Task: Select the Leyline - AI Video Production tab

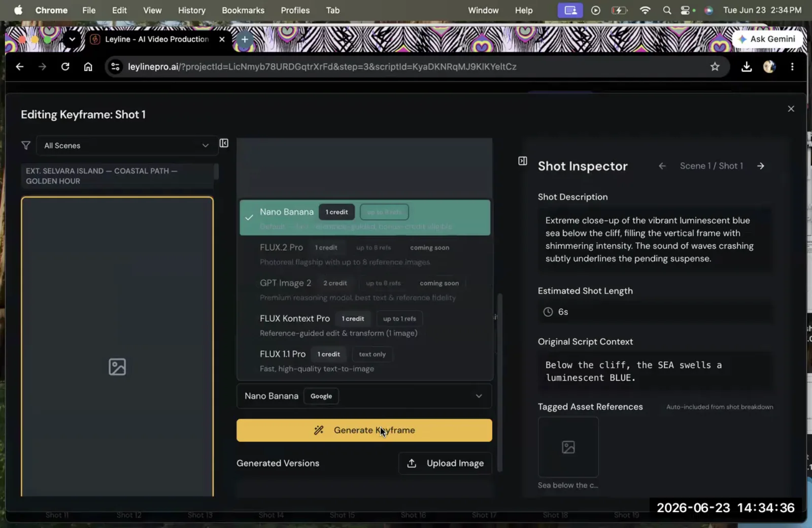Action: pyautogui.click(x=157, y=39)
